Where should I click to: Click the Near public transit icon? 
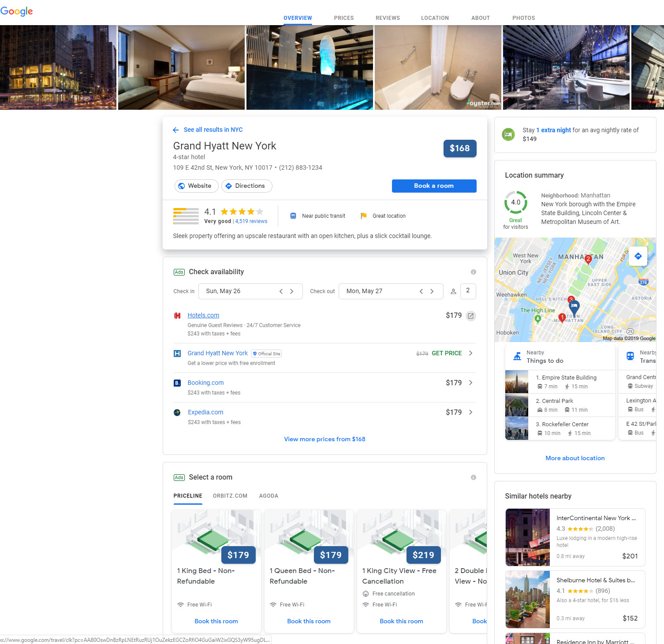coord(293,216)
